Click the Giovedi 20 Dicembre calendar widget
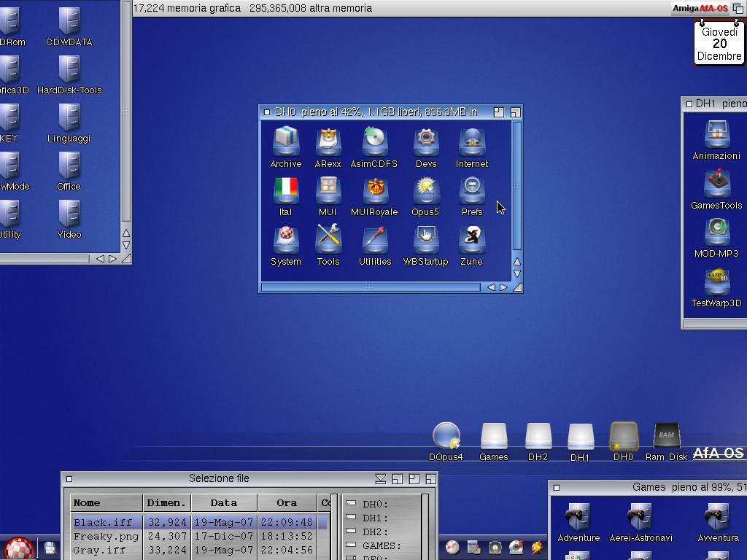This screenshot has width=747, height=560. (719, 44)
